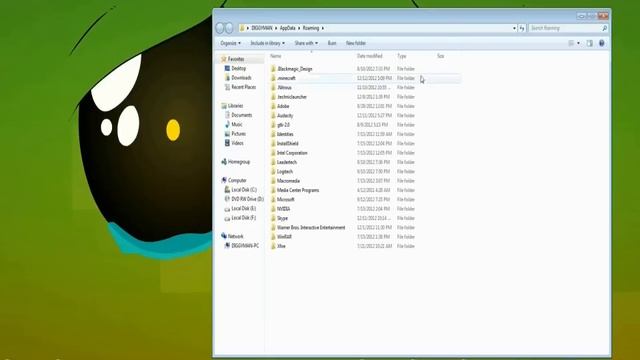Click the Network icon in navigation pane
The height and width of the screenshot is (360, 640).
[224, 236]
